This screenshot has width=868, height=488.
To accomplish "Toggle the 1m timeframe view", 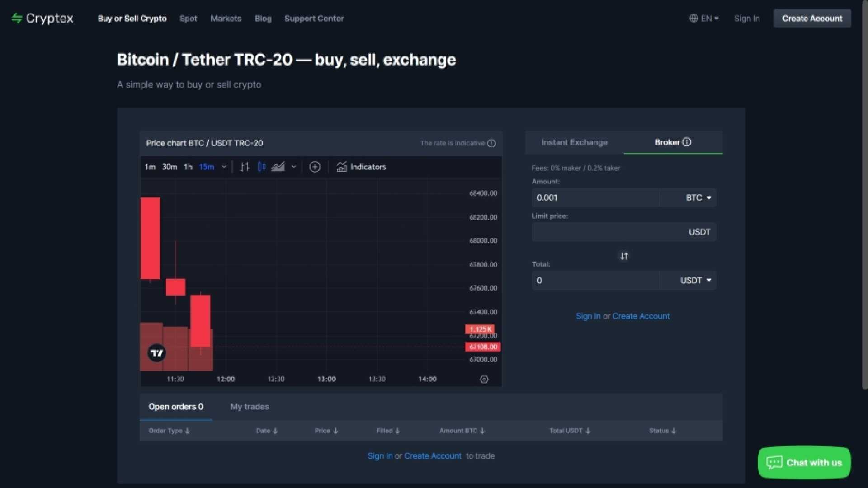I will pyautogui.click(x=150, y=167).
